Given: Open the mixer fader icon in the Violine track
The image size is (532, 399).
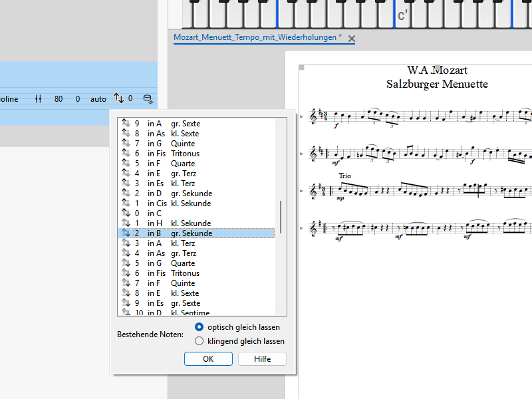Looking at the screenshot, I should (x=38, y=98).
